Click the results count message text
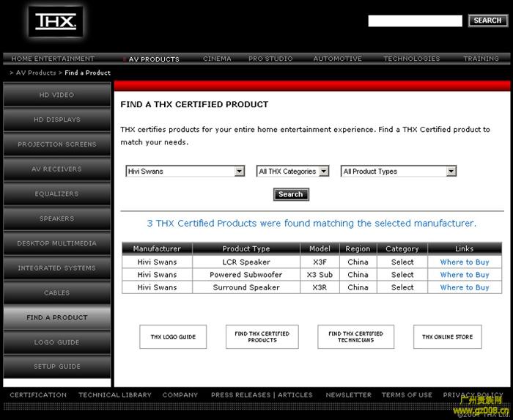513x420 pixels. coord(311,224)
